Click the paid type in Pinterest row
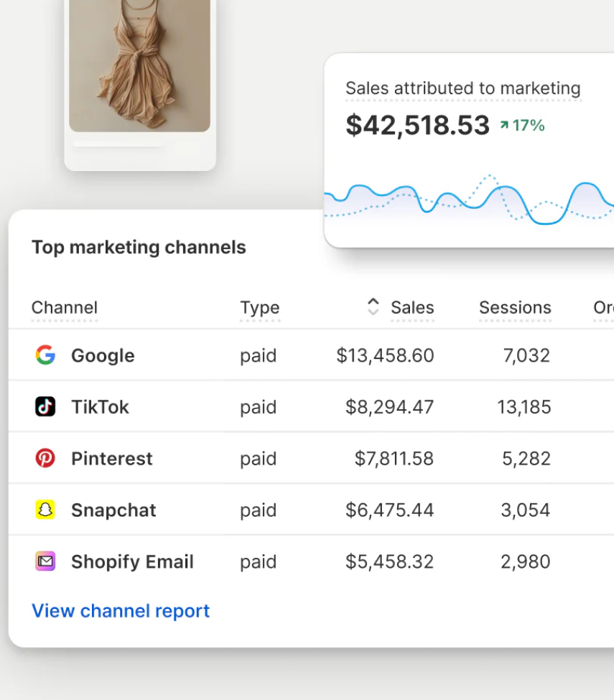 (258, 459)
